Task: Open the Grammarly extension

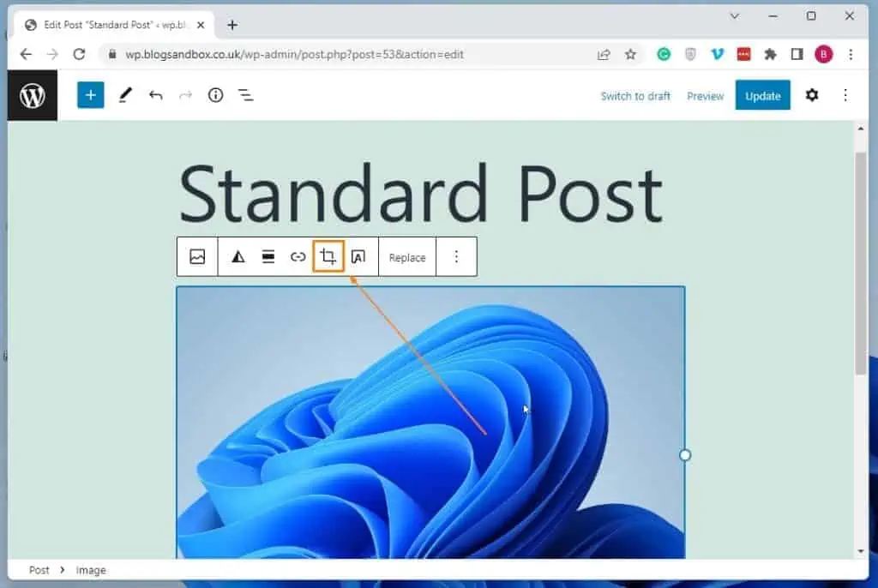Action: (664, 54)
